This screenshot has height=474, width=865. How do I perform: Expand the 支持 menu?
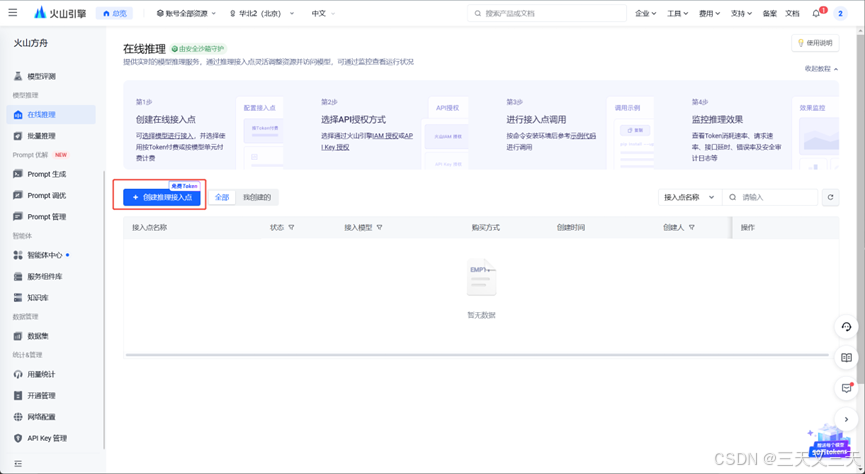[741, 13]
